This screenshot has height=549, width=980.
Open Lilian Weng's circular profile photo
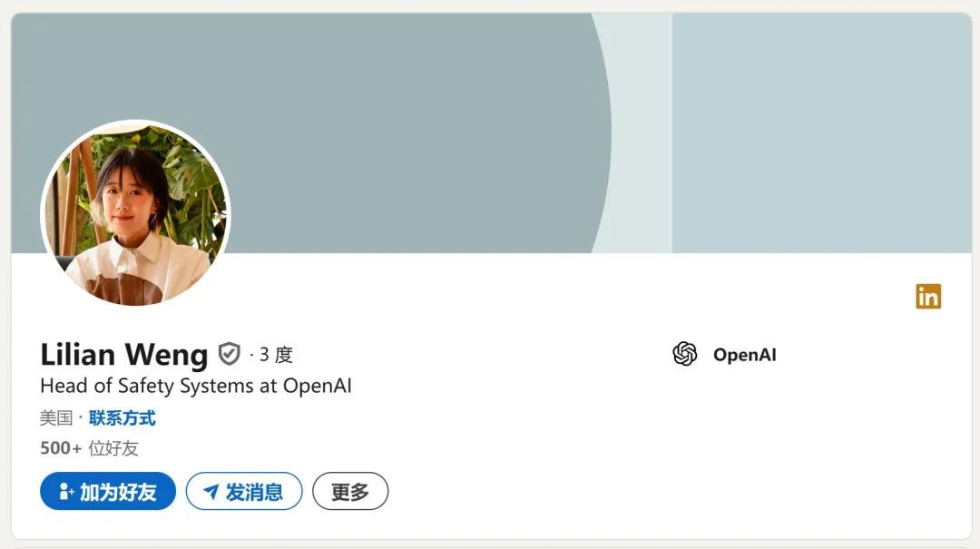135,213
